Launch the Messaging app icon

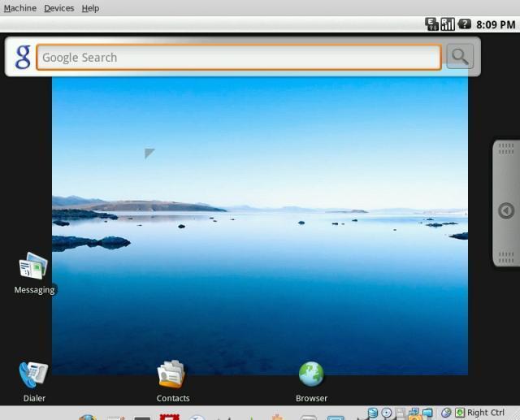click(33, 266)
